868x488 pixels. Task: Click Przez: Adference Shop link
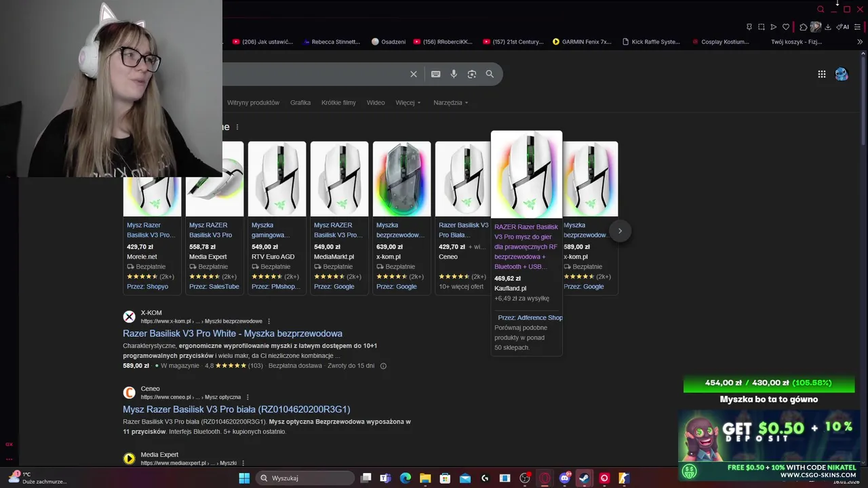coord(530,317)
